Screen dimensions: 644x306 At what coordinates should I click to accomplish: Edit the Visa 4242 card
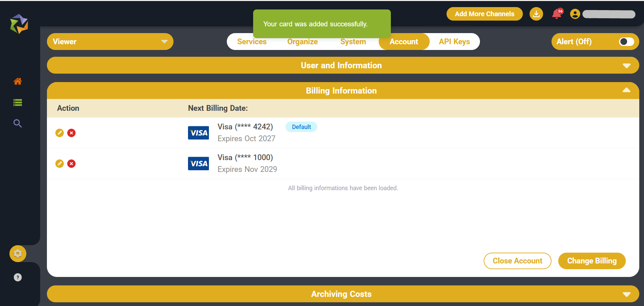click(x=59, y=133)
